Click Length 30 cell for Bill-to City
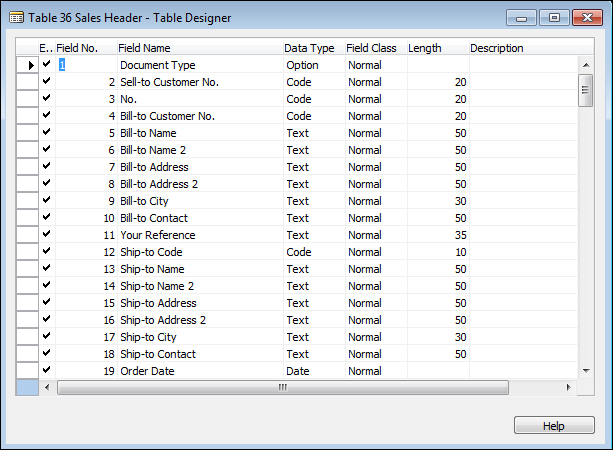Image resolution: width=613 pixels, height=450 pixels. [438, 201]
